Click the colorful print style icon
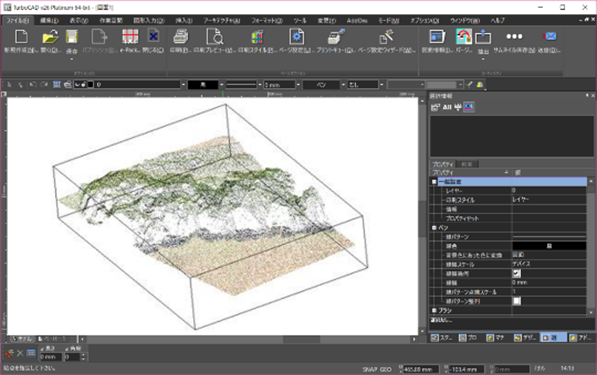The image size is (597, 375). click(257, 37)
